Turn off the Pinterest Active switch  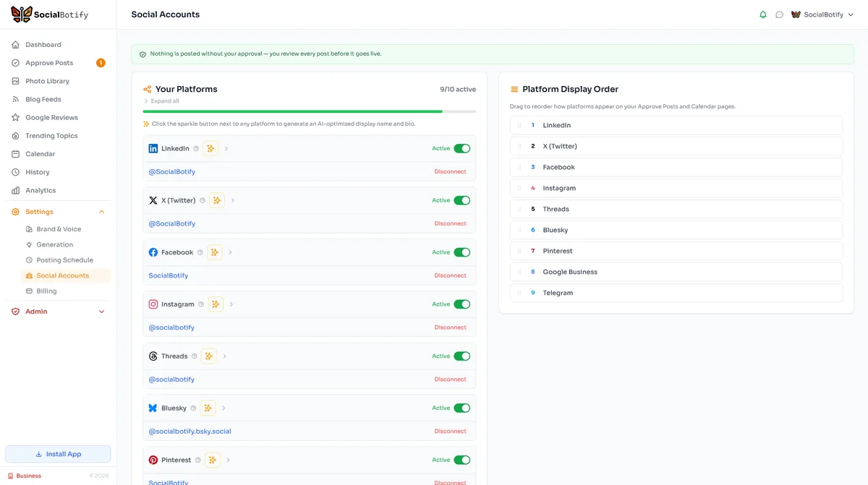pos(463,460)
